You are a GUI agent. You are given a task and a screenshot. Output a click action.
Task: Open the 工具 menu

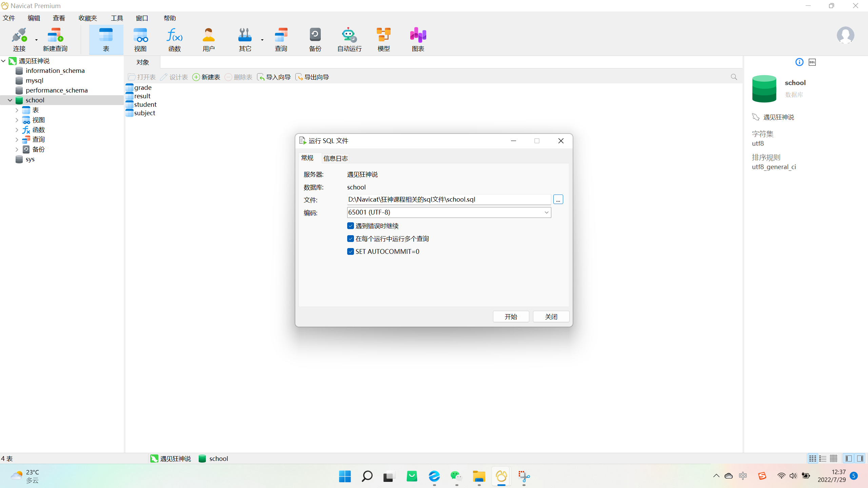tap(117, 18)
